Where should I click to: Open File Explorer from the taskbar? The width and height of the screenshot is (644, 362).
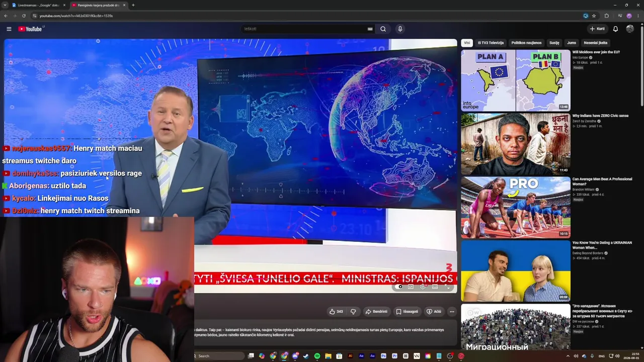pos(328,356)
